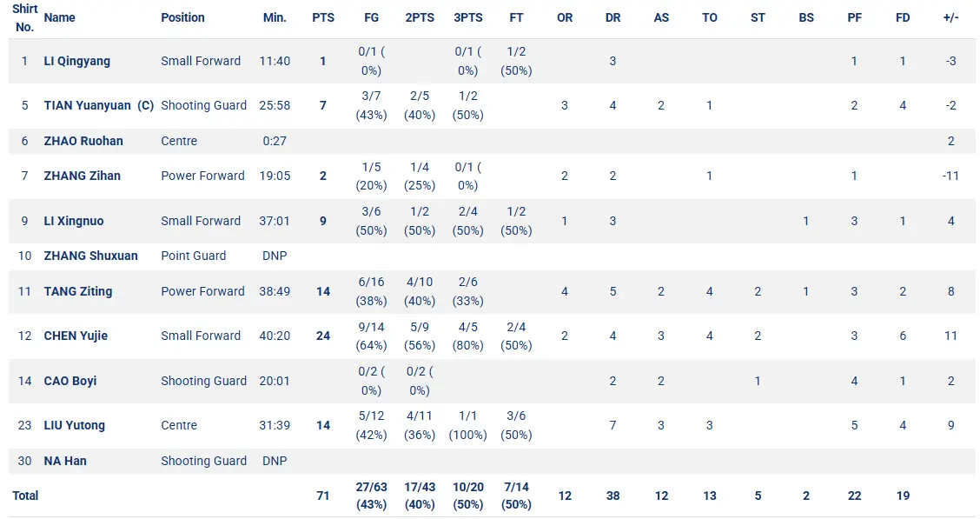Click CAO Boyi name link
The width and height of the screenshot is (980, 519).
point(70,381)
